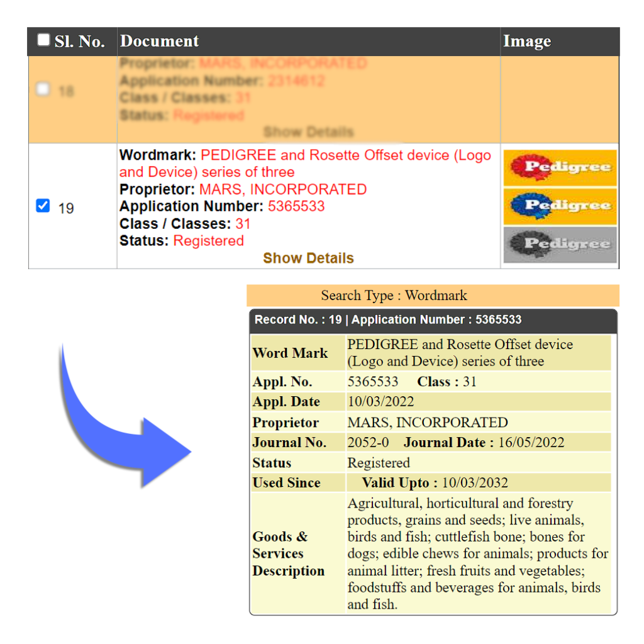Click the red Registered status in row 19
Image resolution: width=644 pixels, height=644 pixels.
pos(208,241)
